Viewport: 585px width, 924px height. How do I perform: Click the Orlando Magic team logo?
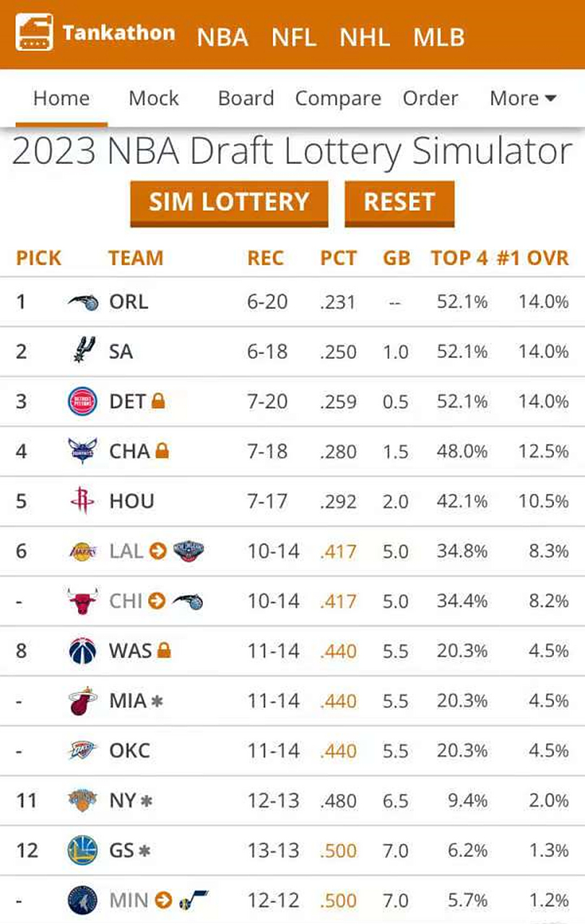pyautogui.click(x=82, y=302)
